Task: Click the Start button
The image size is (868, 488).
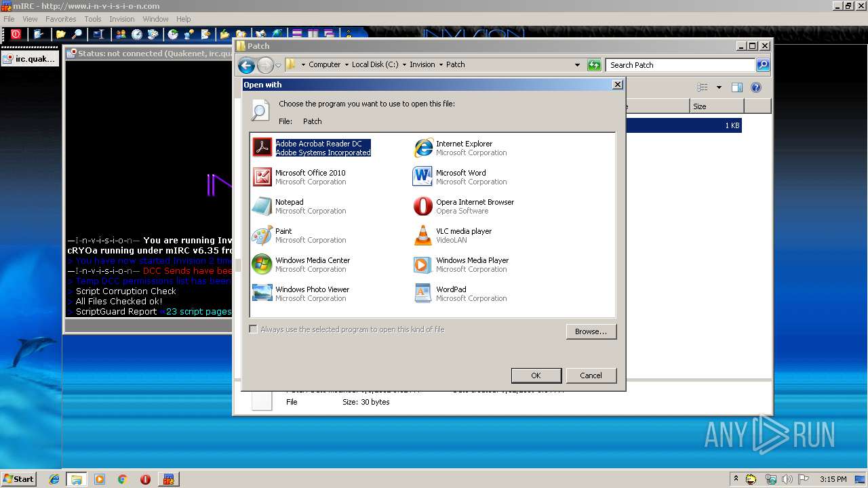Action: tap(18, 479)
